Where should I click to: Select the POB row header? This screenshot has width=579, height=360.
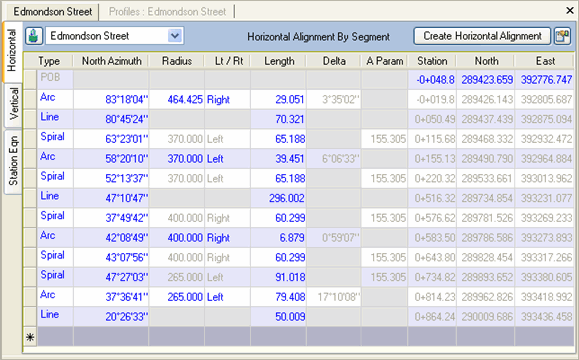click(30, 79)
